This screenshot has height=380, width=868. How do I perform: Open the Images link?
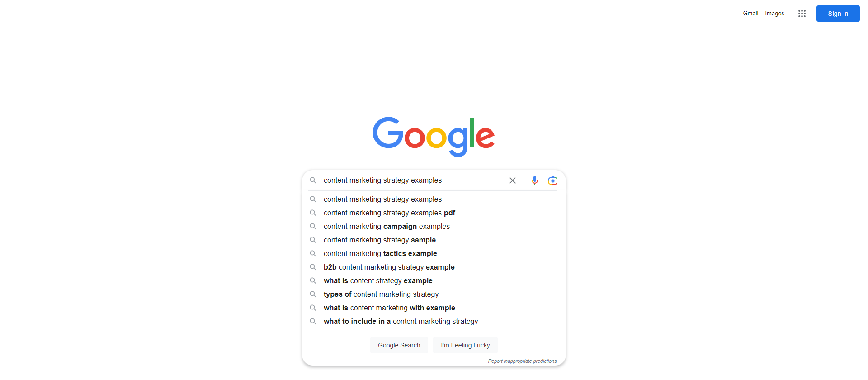774,14
